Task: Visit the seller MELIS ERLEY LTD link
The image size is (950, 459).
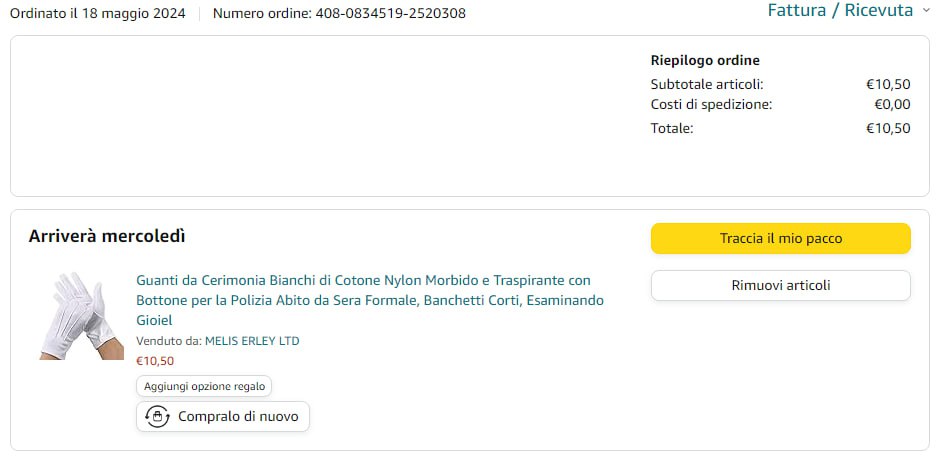Action: coord(252,341)
